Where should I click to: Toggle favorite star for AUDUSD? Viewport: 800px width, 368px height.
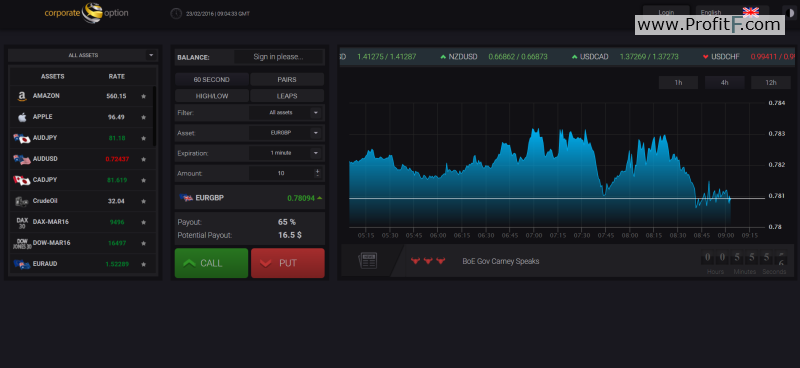pos(144,159)
